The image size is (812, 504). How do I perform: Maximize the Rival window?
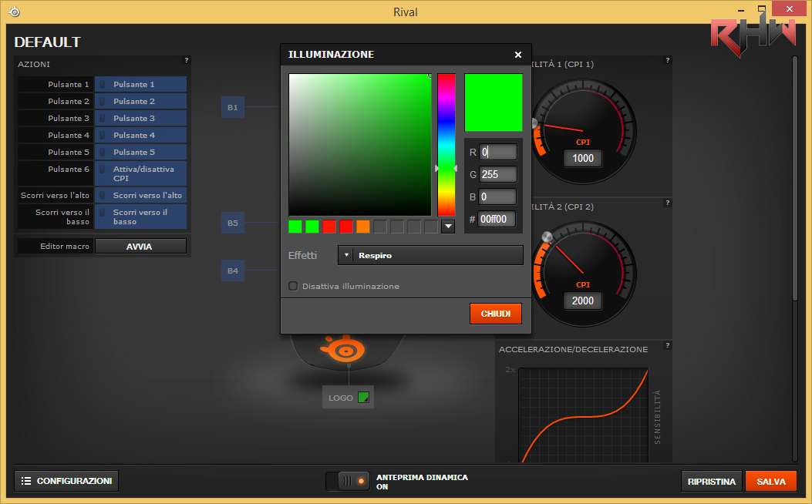[x=761, y=8]
